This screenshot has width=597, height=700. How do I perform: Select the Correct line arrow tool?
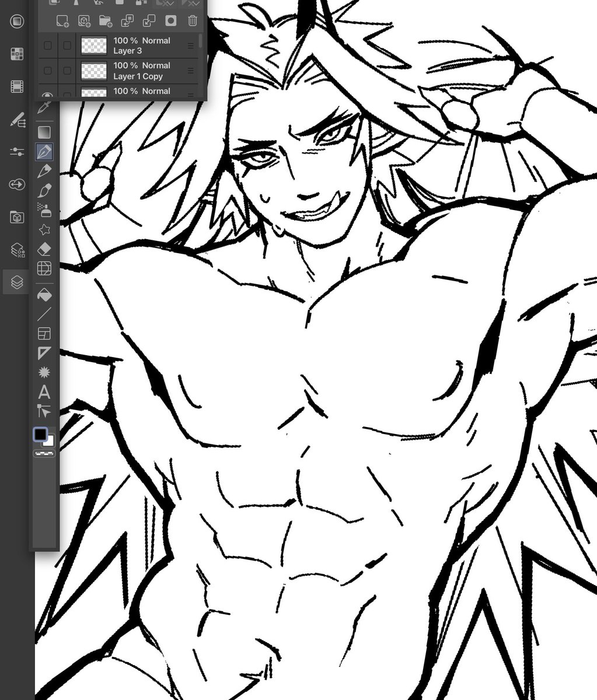44,411
